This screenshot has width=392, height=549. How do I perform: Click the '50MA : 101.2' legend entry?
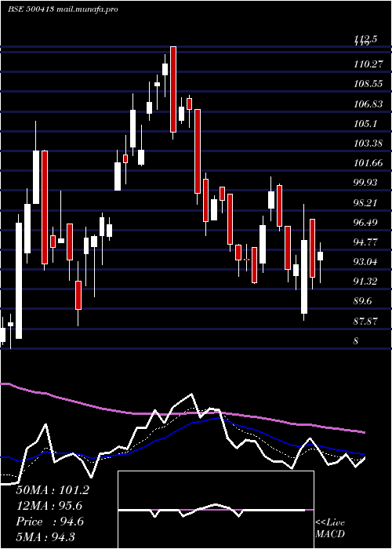(53, 490)
